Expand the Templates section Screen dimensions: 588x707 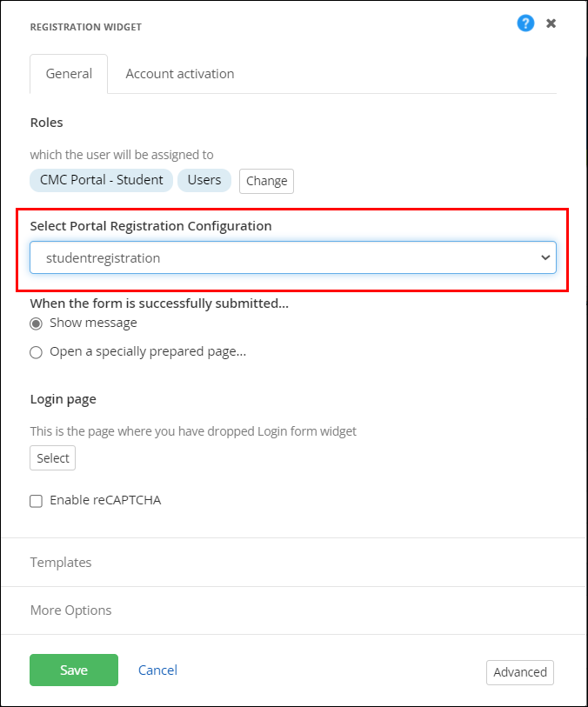(61, 563)
